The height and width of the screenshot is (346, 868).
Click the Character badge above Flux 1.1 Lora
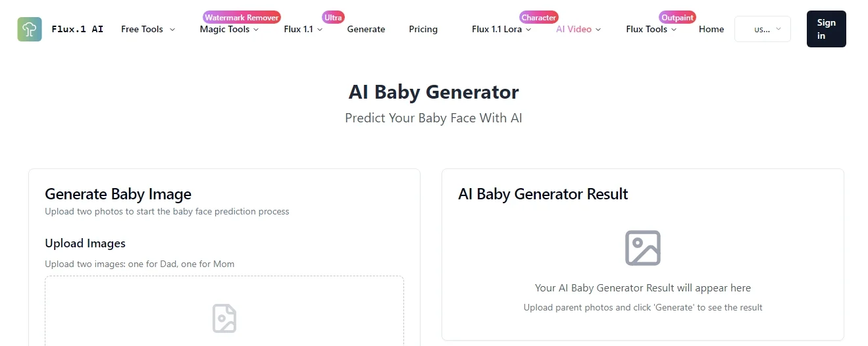pos(539,18)
